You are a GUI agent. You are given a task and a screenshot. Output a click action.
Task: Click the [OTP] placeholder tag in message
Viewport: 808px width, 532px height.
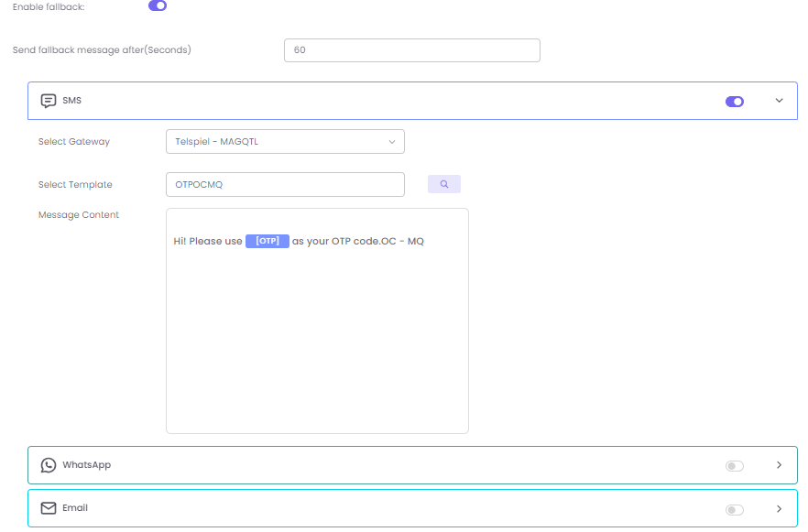tap(268, 241)
